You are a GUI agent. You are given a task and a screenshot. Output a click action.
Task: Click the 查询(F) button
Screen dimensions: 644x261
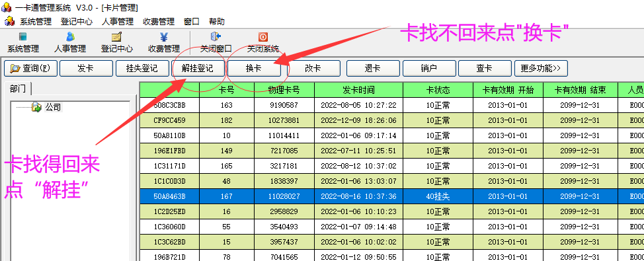pos(30,69)
